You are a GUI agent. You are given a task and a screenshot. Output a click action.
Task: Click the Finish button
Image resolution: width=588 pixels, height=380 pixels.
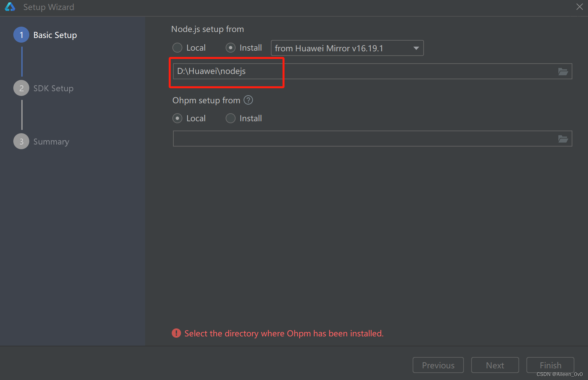point(550,365)
